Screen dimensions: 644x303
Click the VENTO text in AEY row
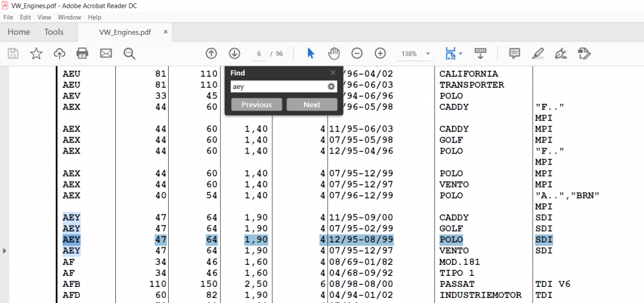click(x=454, y=251)
